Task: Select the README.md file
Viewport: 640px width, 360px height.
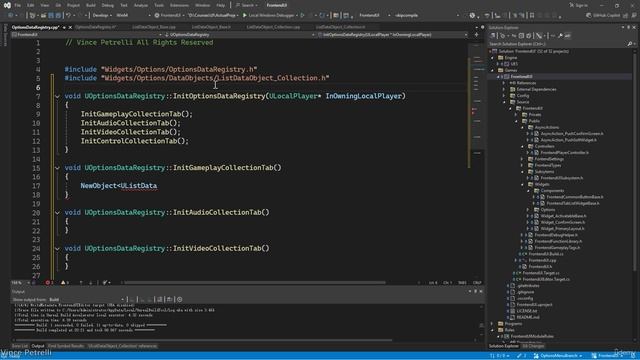Action: point(528,317)
